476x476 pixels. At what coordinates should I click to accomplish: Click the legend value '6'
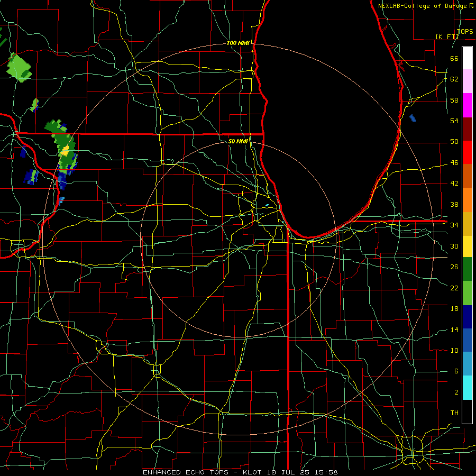tap(456, 371)
